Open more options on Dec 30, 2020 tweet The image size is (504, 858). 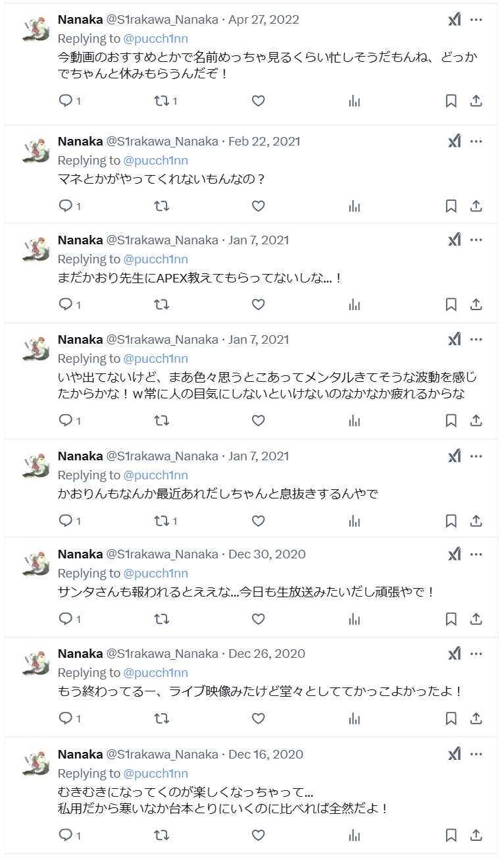tap(476, 554)
